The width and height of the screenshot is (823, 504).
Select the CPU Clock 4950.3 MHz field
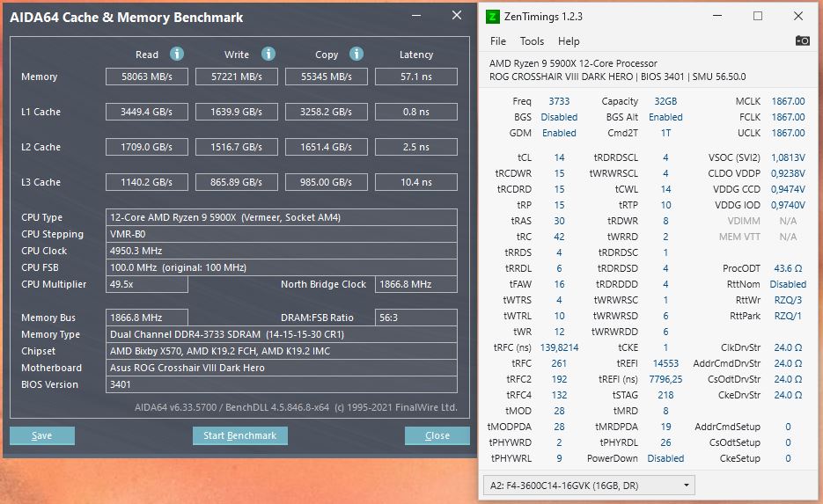point(282,251)
